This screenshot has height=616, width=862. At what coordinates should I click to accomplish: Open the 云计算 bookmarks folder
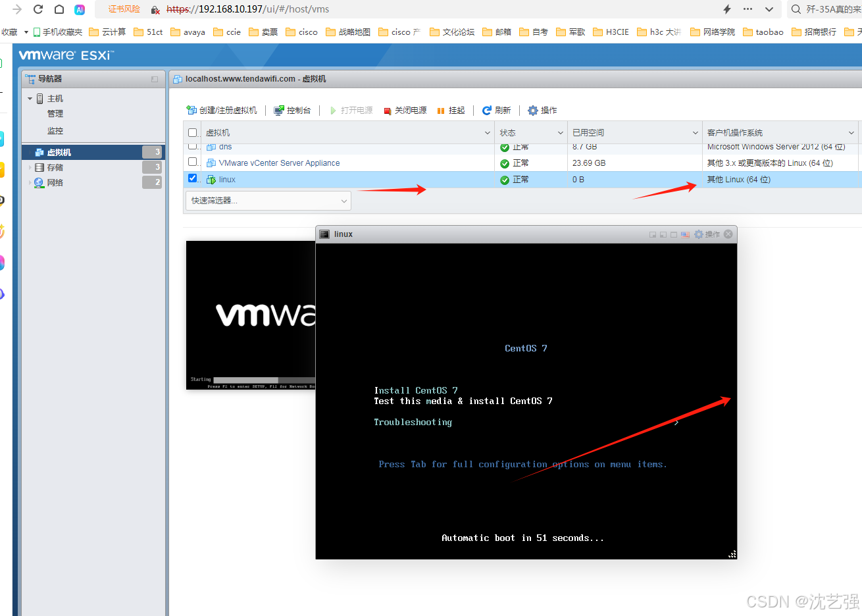click(107, 32)
